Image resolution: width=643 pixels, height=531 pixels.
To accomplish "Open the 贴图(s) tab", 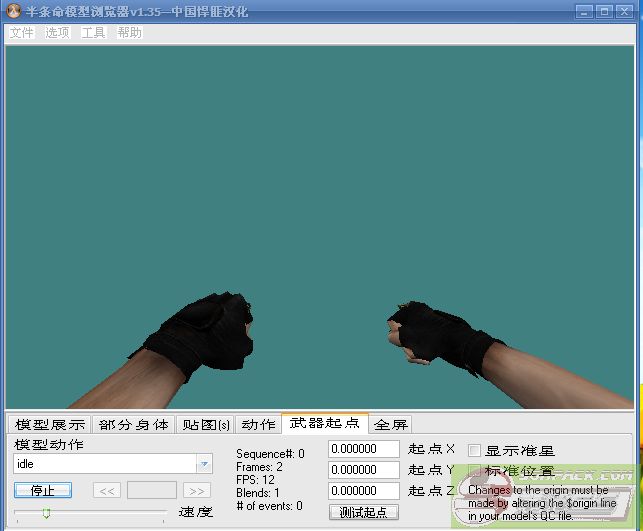I will (x=205, y=425).
